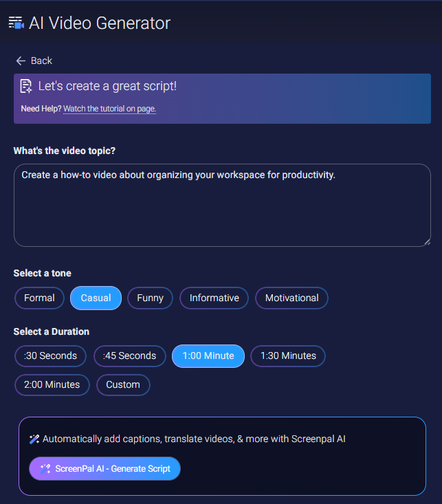442x504 pixels.
Task: Click the script document icon in banner
Action: point(27,86)
